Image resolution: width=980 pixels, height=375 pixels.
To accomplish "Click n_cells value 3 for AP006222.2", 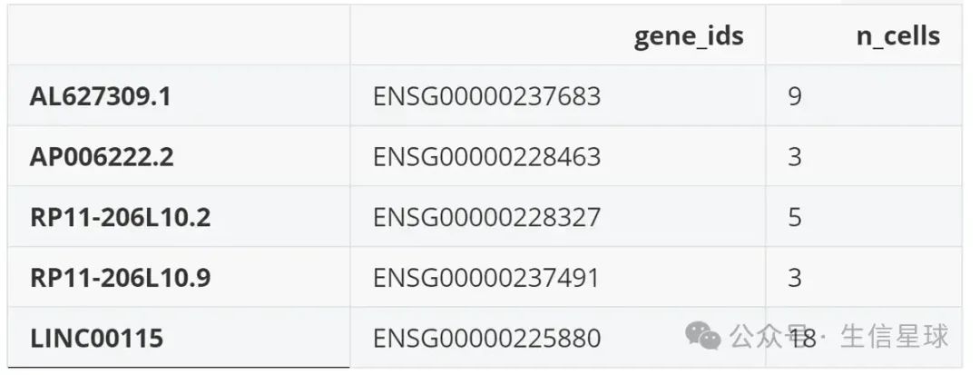I will (x=795, y=157).
